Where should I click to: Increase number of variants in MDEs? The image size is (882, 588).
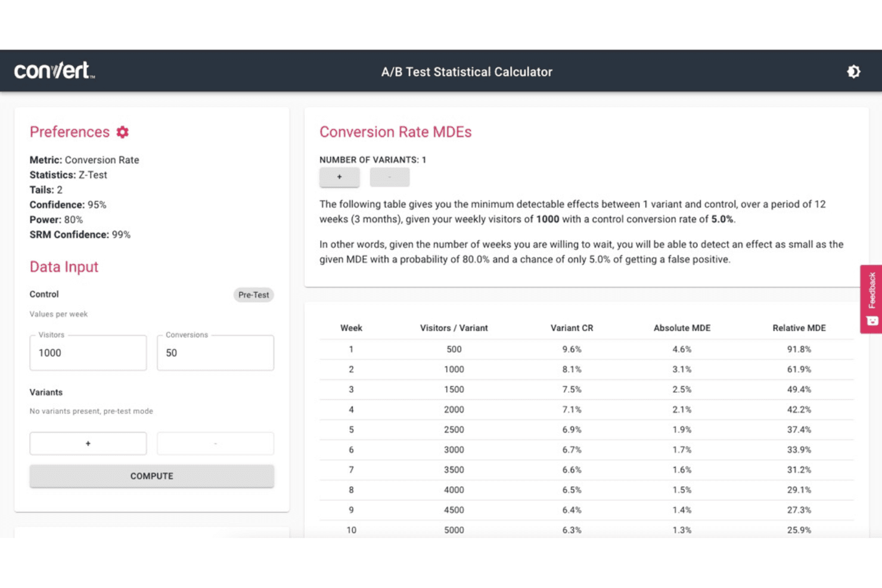pyautogui.click(x=340, y=177)
